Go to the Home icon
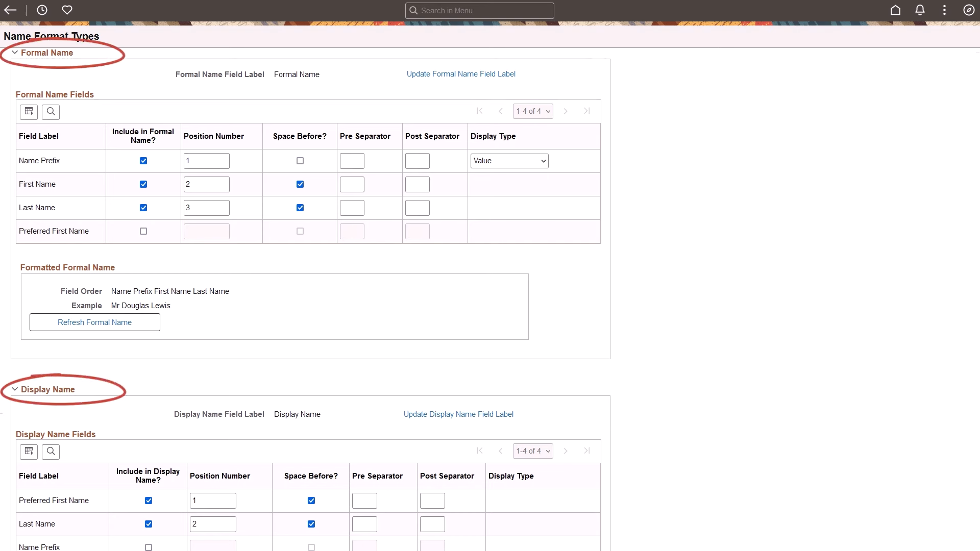This screenshot has height=551, width=980. 896,10
